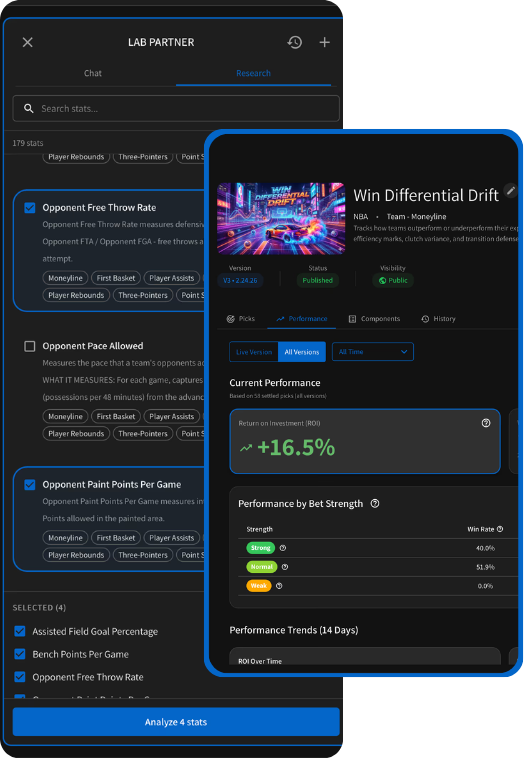524x759 pixels.
Task: Deselect Opponent Free Throw Rate in Selected list
Action: coord(20,677)
